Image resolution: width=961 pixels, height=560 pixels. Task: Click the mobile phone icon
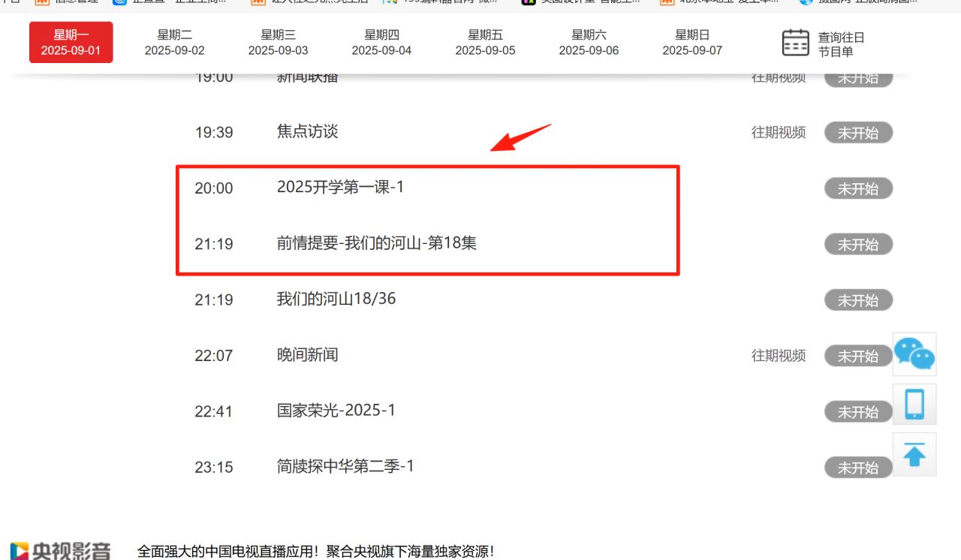pyautogui.click(x=914, y=405)
